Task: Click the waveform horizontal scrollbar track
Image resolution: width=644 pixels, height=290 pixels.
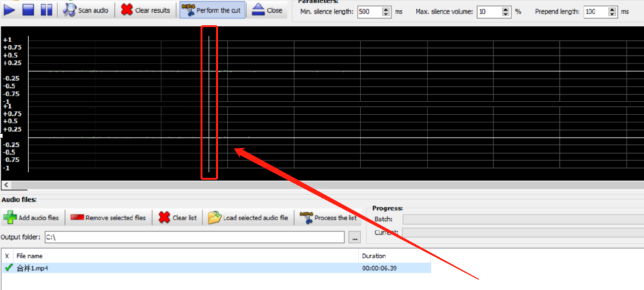Action: [x=327, y=185]
